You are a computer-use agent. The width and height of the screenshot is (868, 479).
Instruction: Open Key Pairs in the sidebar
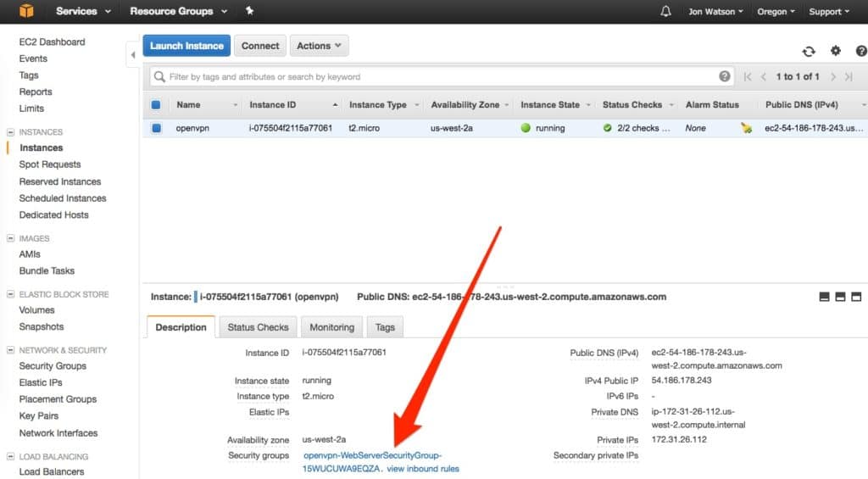pyautogui.click(x=39, y=416)
